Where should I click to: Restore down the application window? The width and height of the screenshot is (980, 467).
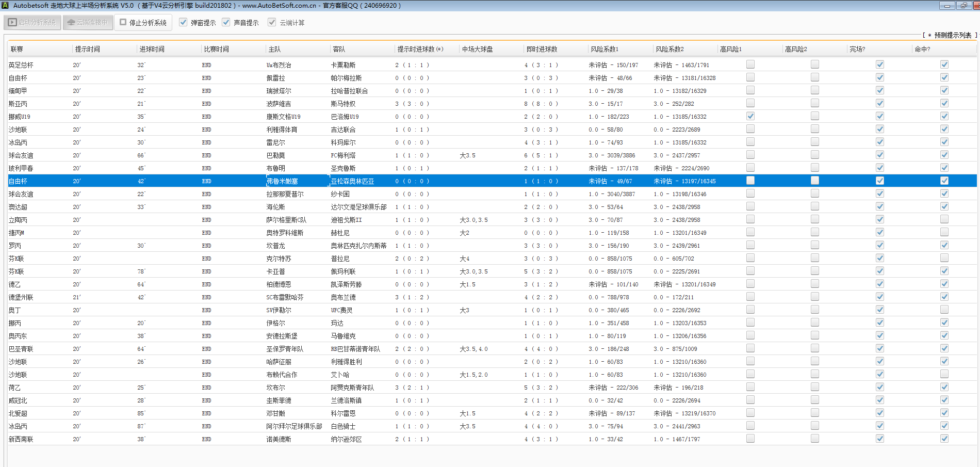963,6
